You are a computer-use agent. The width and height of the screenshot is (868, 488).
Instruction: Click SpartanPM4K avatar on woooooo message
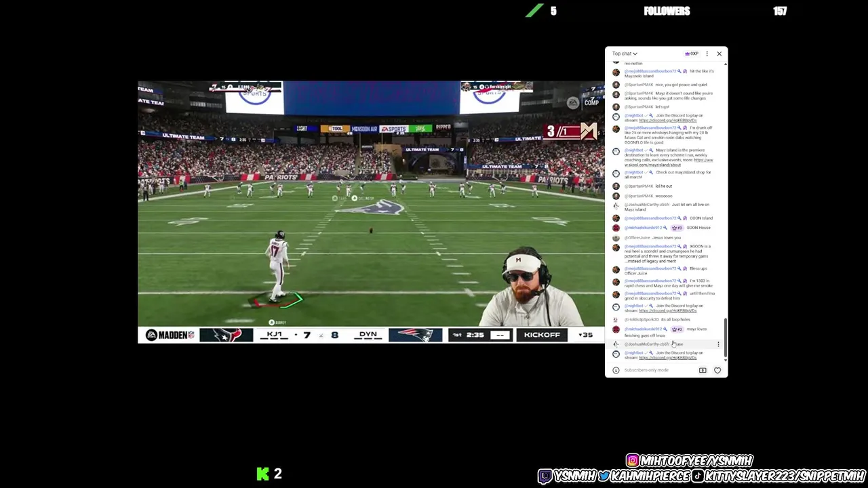pos(616,196)
